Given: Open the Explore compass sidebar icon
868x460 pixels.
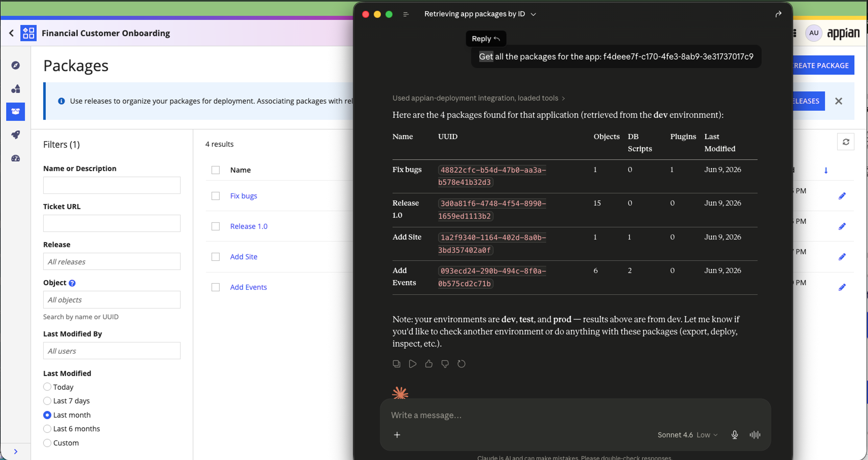Looking at the screenshot, I should coord(16,65).
